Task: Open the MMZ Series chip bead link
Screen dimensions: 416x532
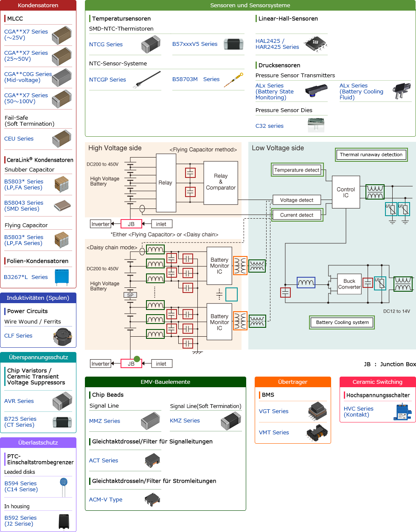Action: (104, 421)
